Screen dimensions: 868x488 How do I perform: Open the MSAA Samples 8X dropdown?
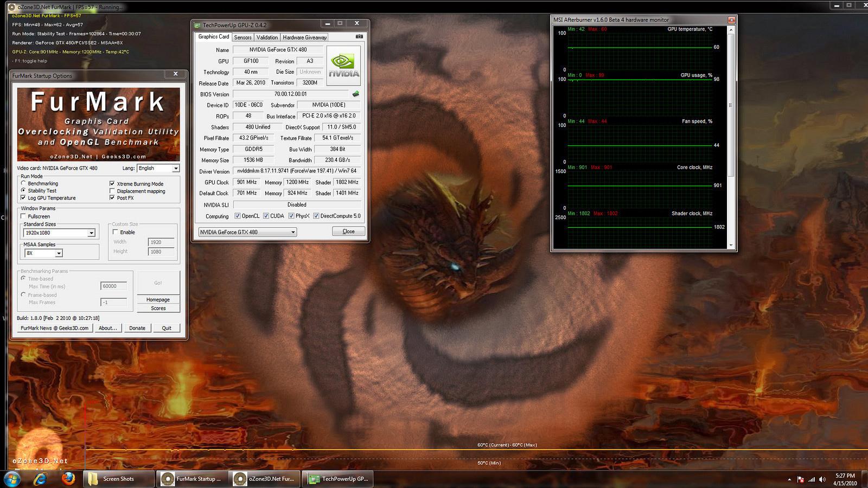click(59, 253)
